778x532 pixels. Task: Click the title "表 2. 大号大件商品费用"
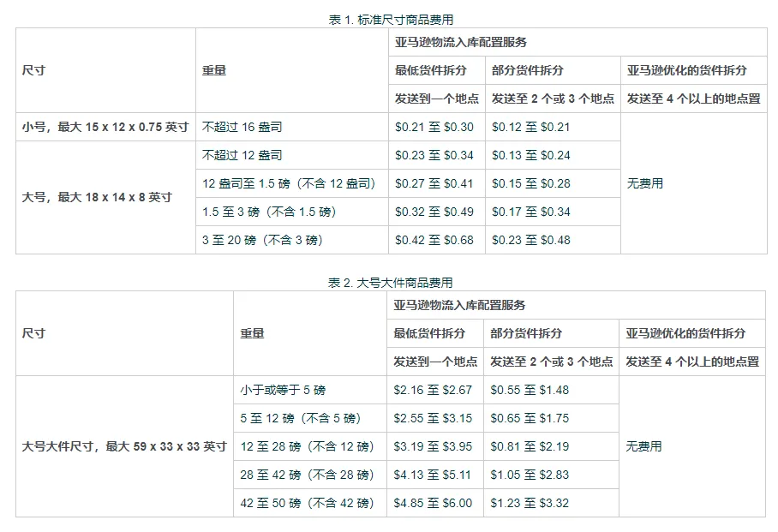click(391, 283)
